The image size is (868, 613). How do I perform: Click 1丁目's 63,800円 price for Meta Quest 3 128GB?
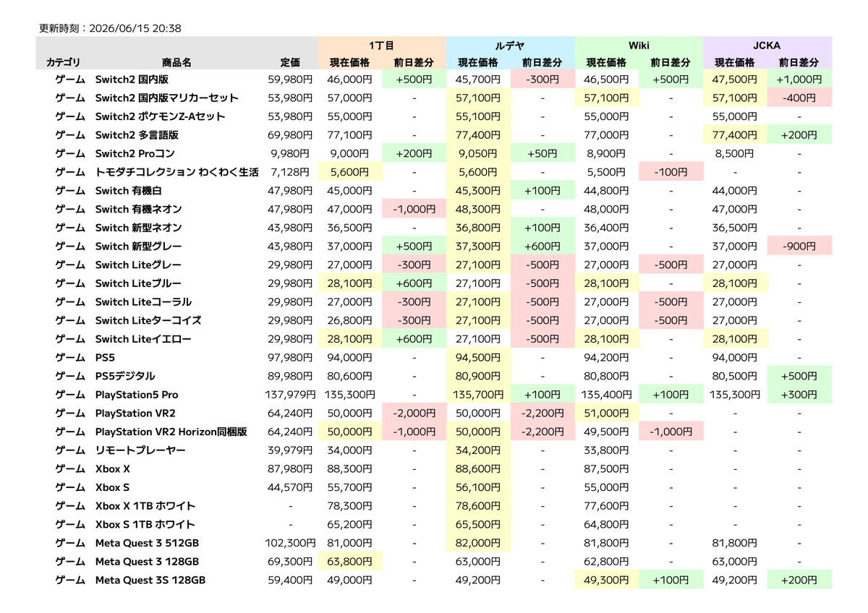(350, 562)
